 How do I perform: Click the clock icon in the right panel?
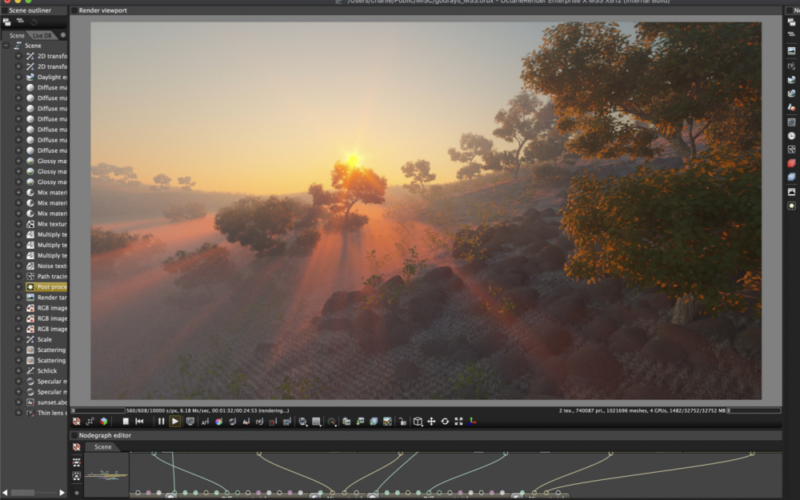tap(791, 136)
